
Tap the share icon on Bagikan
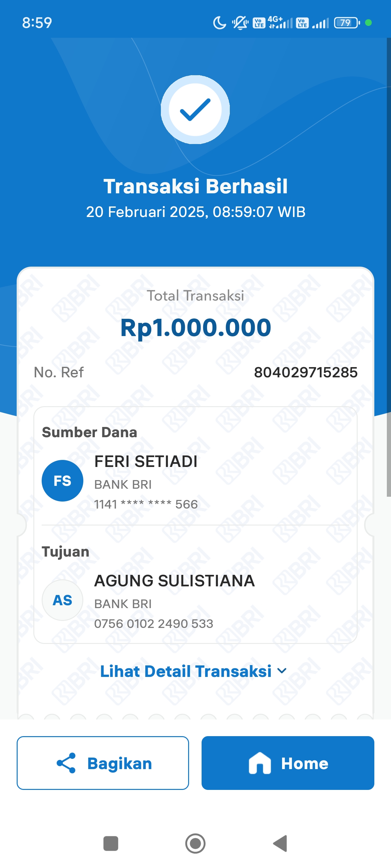pyautogui.click(x=66, y=763)
